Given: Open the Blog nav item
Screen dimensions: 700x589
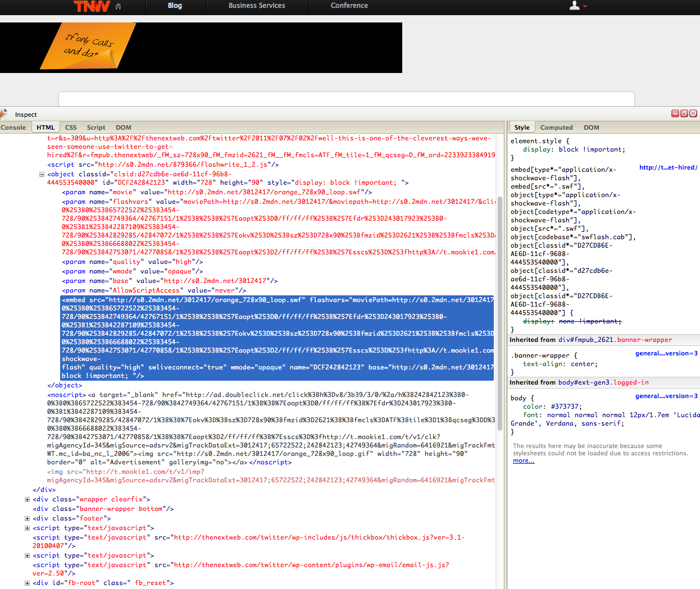Looking at the screenshot, I should 175,6.
